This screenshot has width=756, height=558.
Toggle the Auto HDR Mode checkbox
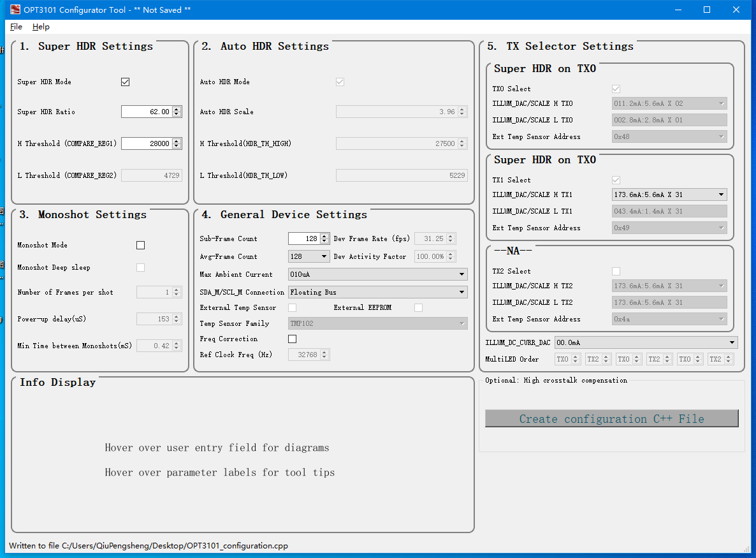340,82
